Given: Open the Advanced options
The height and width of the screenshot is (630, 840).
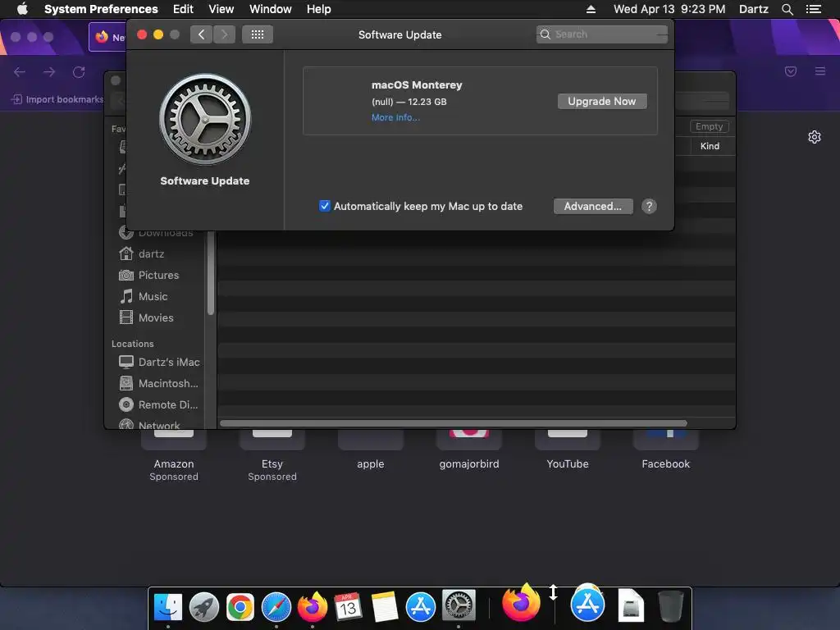Looking at the screenshot, I should pyautogui.click(x=592, y=206).
